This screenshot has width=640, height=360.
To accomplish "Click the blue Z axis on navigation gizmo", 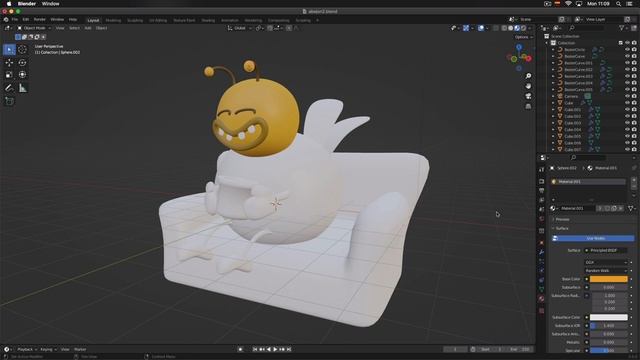I will [x=519, y=47].
